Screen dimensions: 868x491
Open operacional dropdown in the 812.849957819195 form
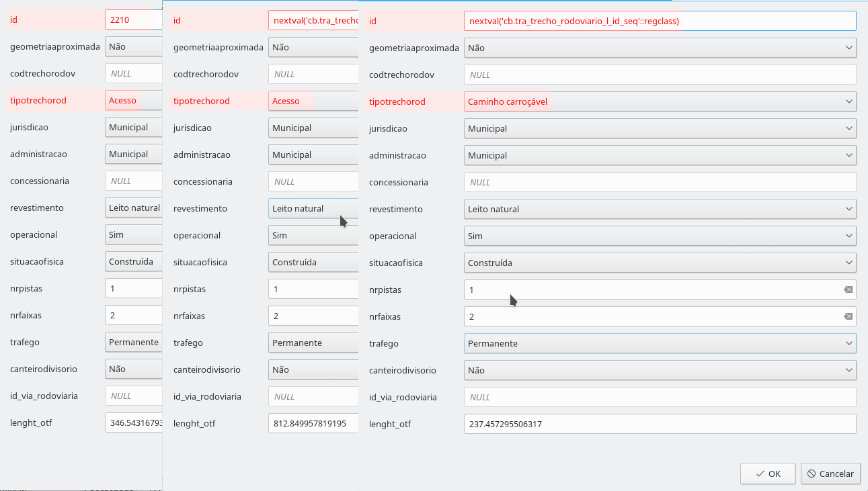pyautogui.click(x=313, y=235)
